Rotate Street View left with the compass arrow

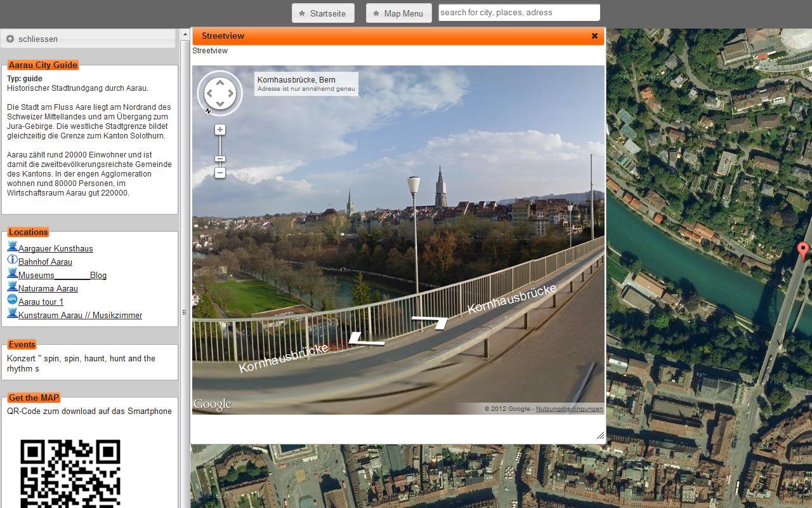[x=209, y=93]
